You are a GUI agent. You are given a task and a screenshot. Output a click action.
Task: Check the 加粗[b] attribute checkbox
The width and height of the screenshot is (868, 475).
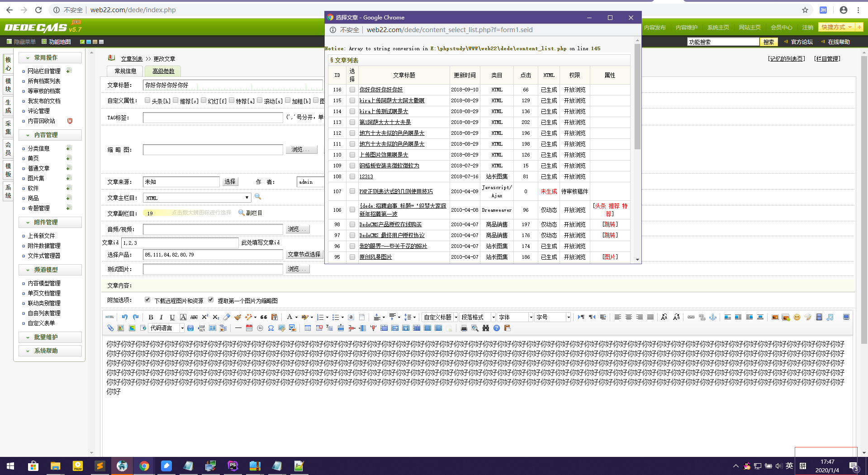click(288, 100)
